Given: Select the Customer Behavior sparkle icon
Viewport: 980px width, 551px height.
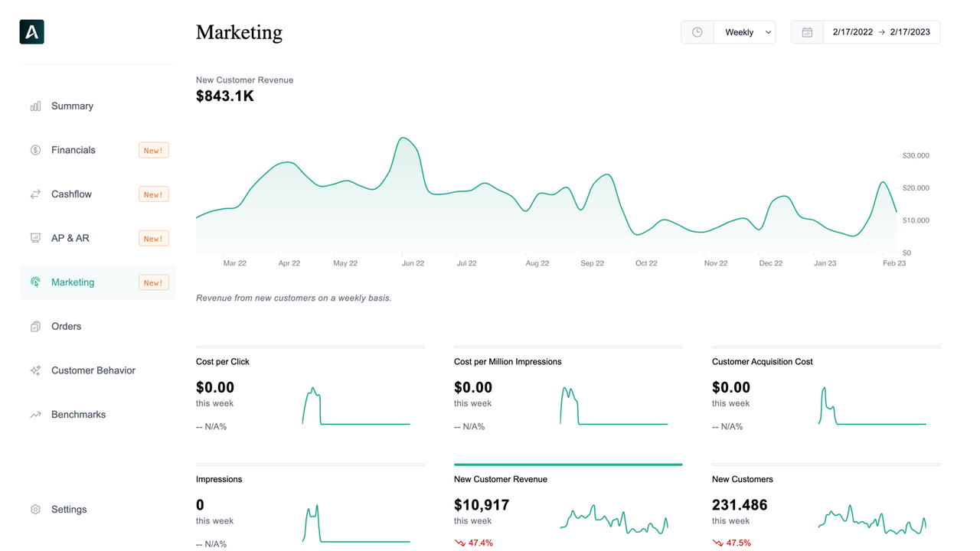Looking at the screenshot, I should tap(35, 370).
